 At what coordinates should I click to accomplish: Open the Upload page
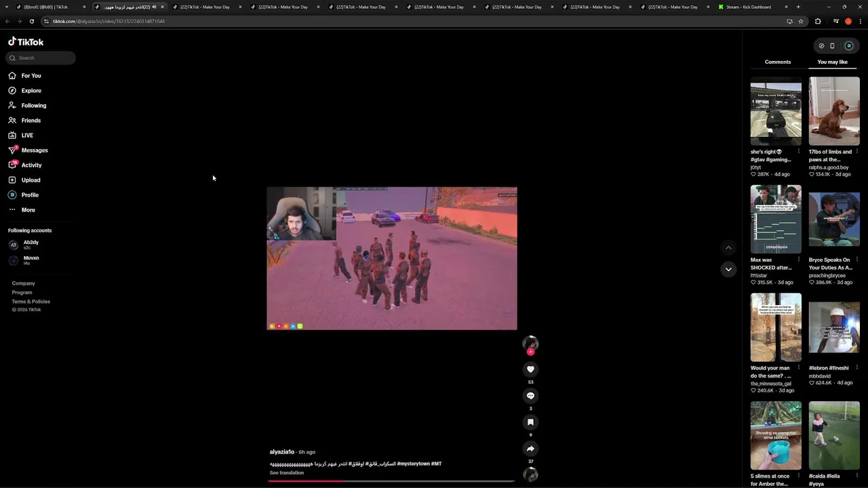tap(31, 180)
